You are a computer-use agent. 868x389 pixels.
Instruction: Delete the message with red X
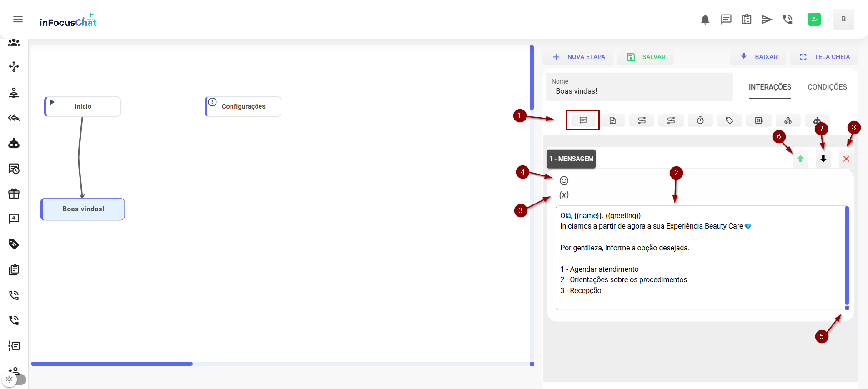click(x=846, y=159)
